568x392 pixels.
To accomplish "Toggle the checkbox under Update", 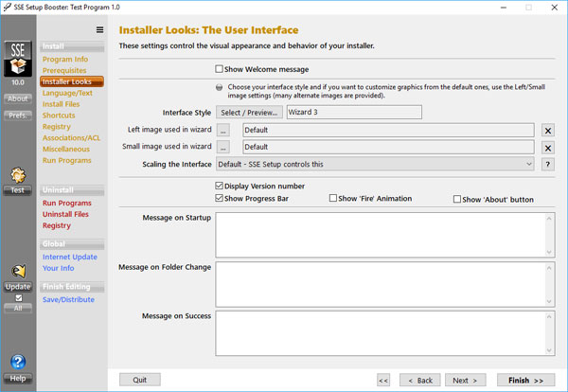I will pos(19,298).
